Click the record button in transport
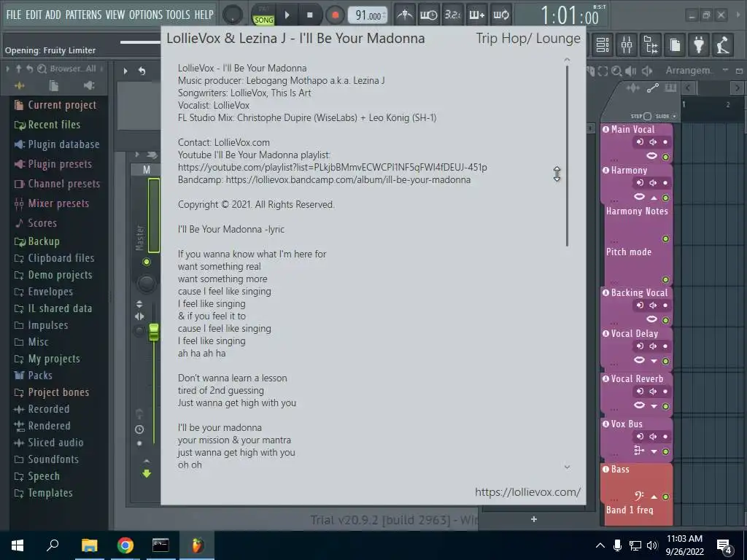Screen dimensions: 747x560 coord(335,15)
